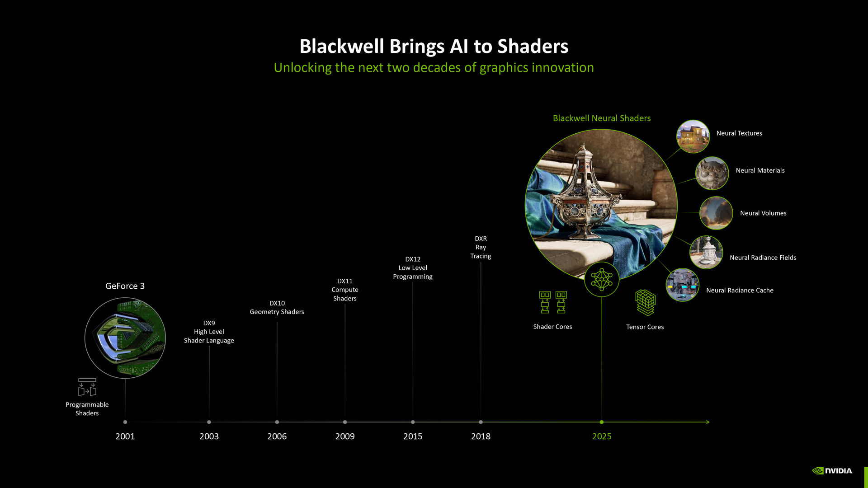The height and width of the screenshot is (488, 868).
Task: Expand the 2015 DX12 Low Level Programming node
Action: 413,422
